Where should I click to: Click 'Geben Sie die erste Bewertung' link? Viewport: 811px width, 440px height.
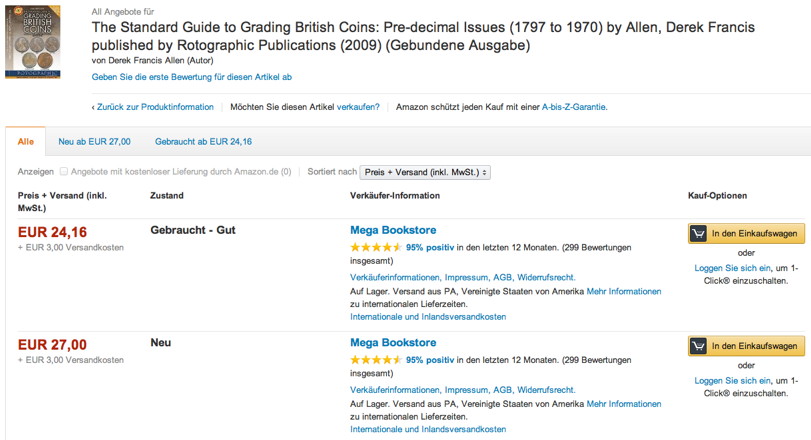pos(191,77)
